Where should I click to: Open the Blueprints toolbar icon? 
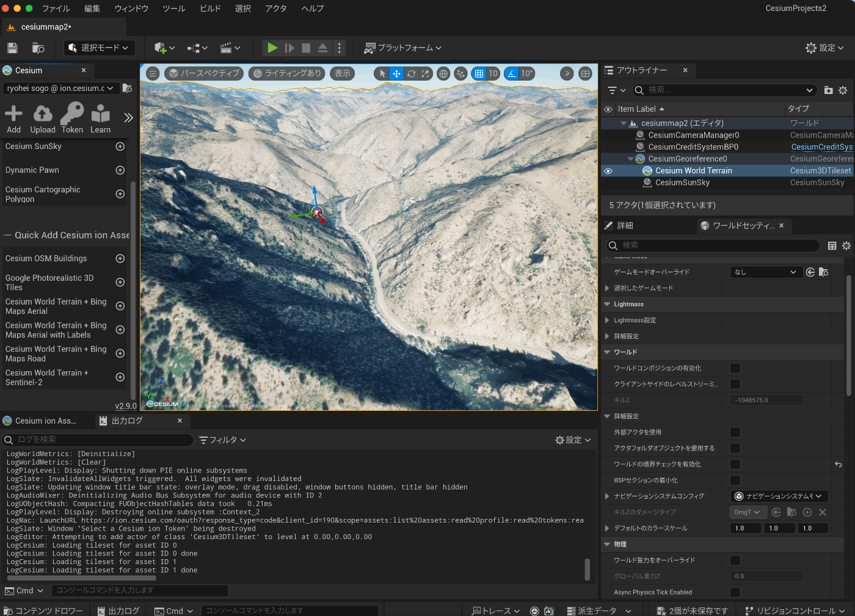(197, 48)
